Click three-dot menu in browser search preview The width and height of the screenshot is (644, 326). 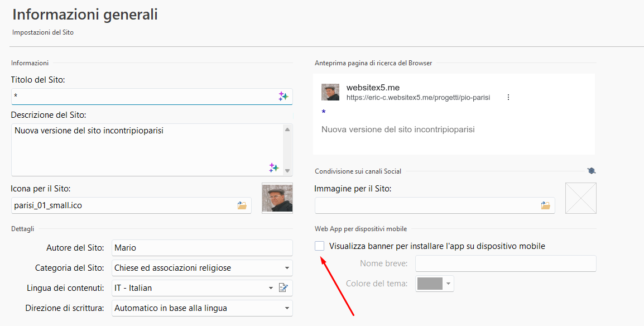pyautogui.click(x=508, y=97)
